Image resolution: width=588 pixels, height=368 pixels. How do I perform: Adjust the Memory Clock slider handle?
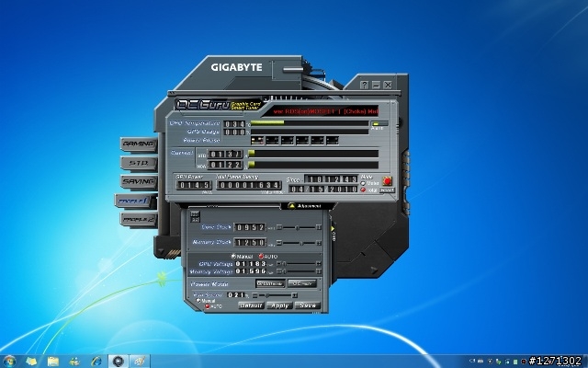(302, 243)
